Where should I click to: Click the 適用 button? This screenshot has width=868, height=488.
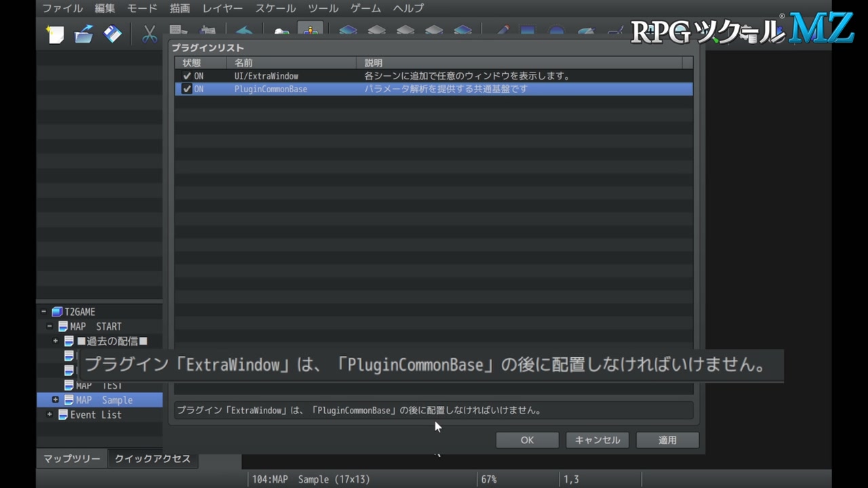667,440
